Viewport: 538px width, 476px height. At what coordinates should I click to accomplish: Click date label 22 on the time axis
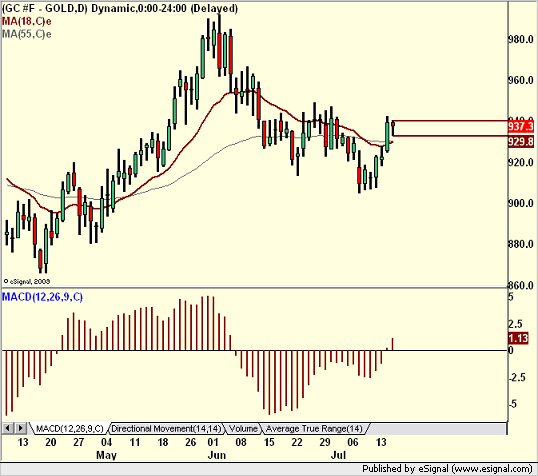297,442
